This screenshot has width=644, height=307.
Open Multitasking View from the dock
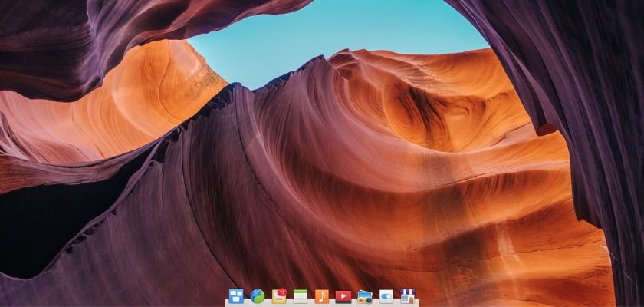coord(236,296)
